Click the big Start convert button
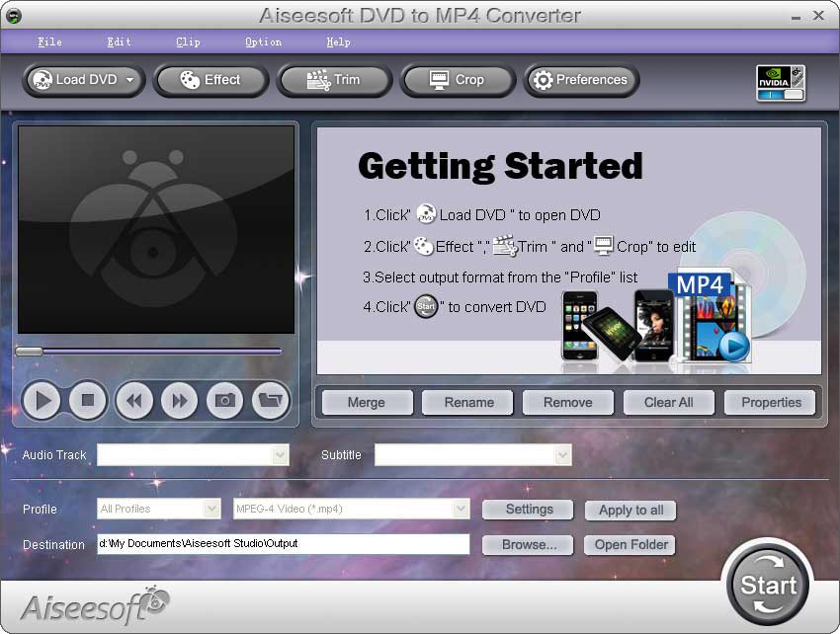The image size is (840, 634). (x=768, y=586)
